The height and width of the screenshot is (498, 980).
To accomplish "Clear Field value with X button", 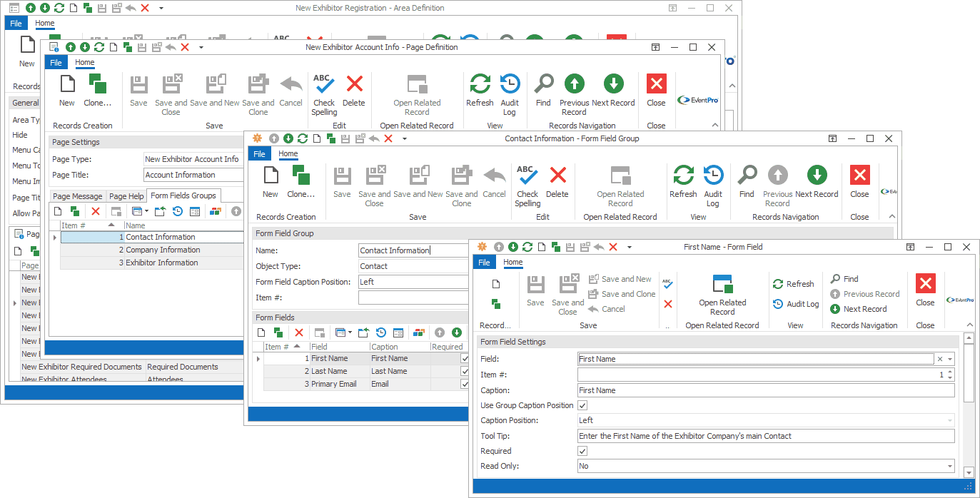I will point(940,359).
